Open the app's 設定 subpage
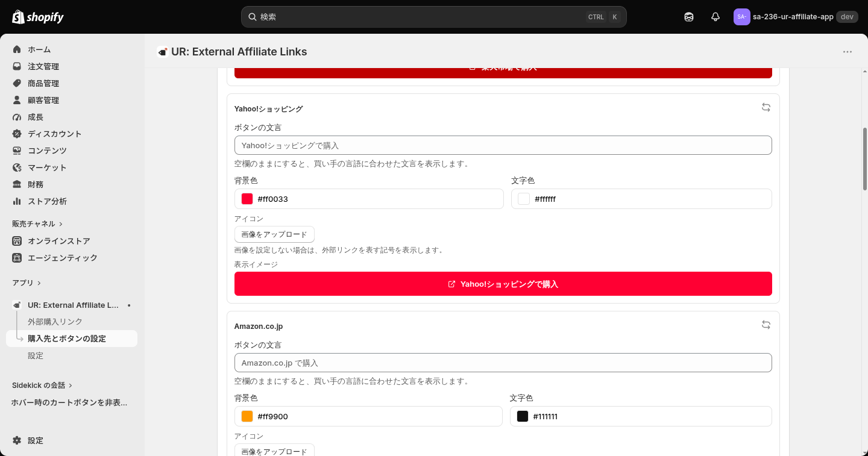 [x=36, y=355]
